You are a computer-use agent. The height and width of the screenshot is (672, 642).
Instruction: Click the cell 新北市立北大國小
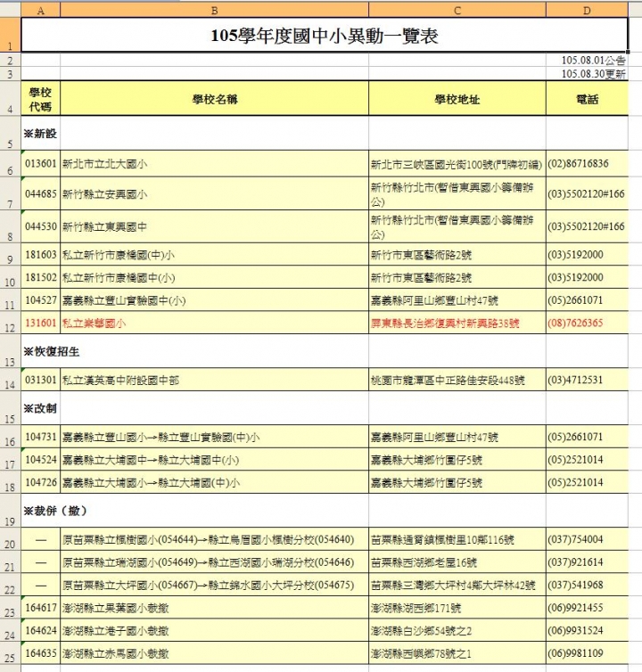[x=214, y=163]
